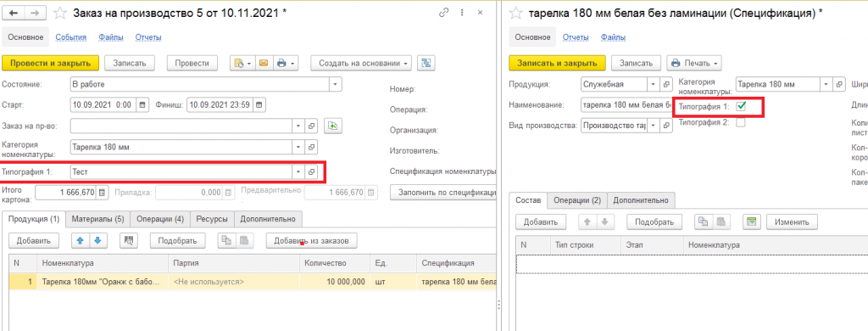Viewport: 868px width, 331px height.
Task: Expand order's Категория номенклатуры dropdown arrow
Action: click(x=299, y=148)
